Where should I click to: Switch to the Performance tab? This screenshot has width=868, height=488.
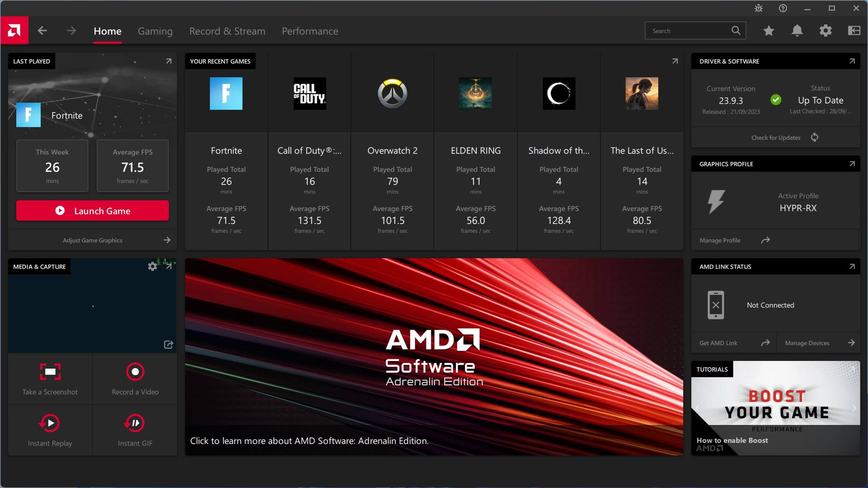pos(310,31)
